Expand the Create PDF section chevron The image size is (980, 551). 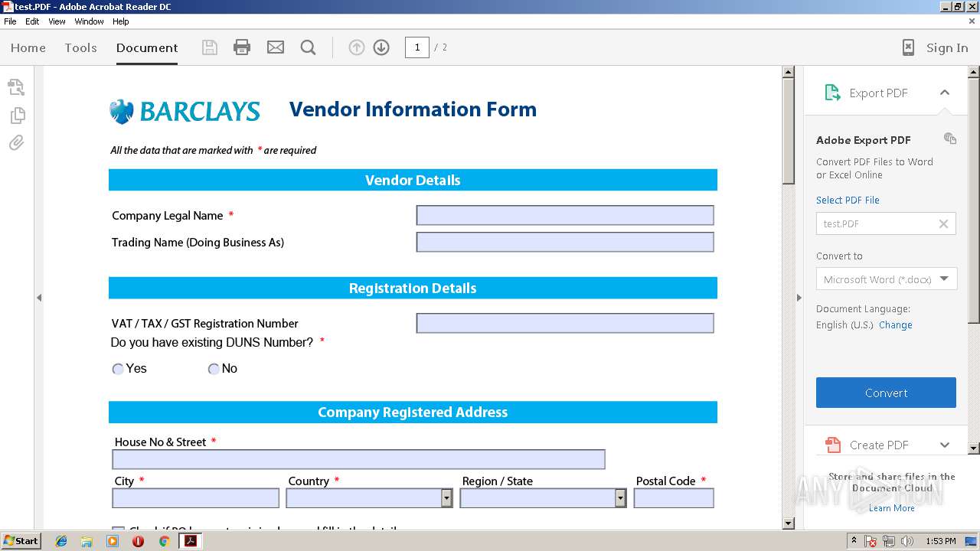click(x=945, y=445)
